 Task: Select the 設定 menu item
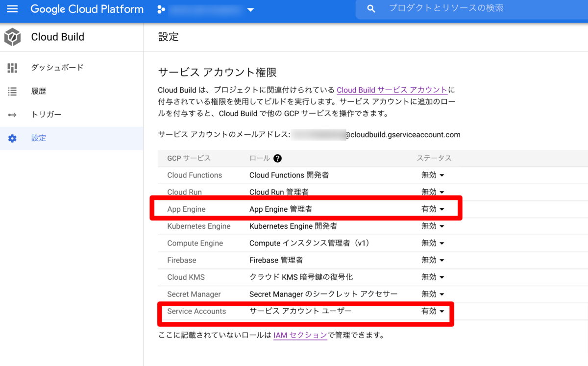coord(72,138)
